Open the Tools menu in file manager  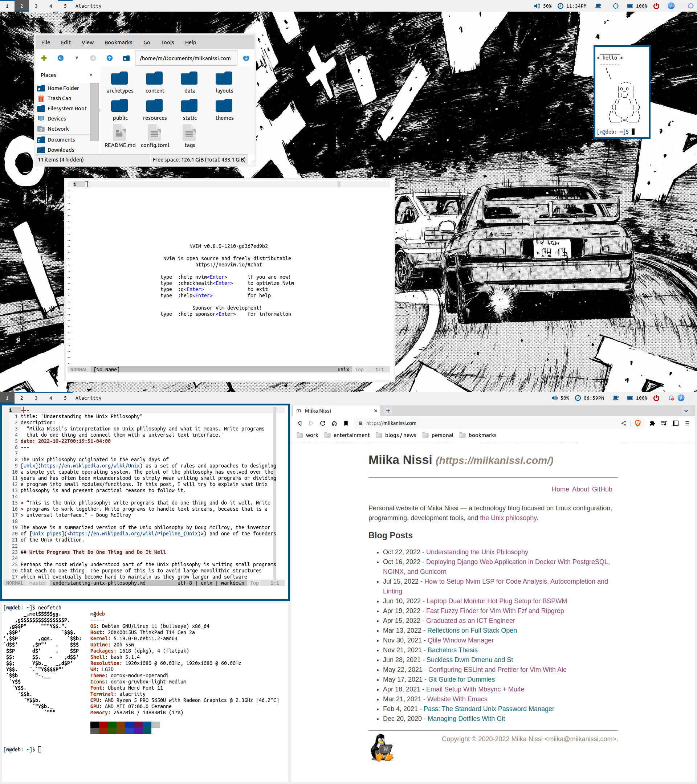167,42
